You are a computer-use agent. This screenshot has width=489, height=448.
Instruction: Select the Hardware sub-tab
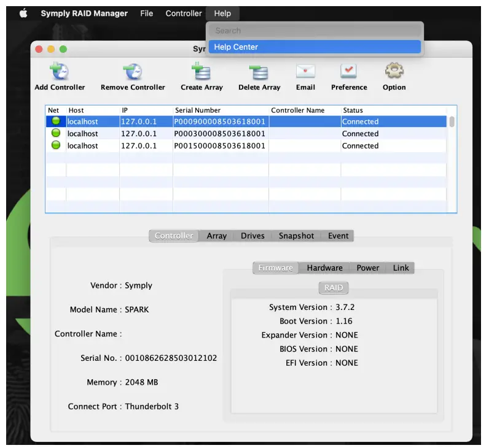(x=324, y=268)
